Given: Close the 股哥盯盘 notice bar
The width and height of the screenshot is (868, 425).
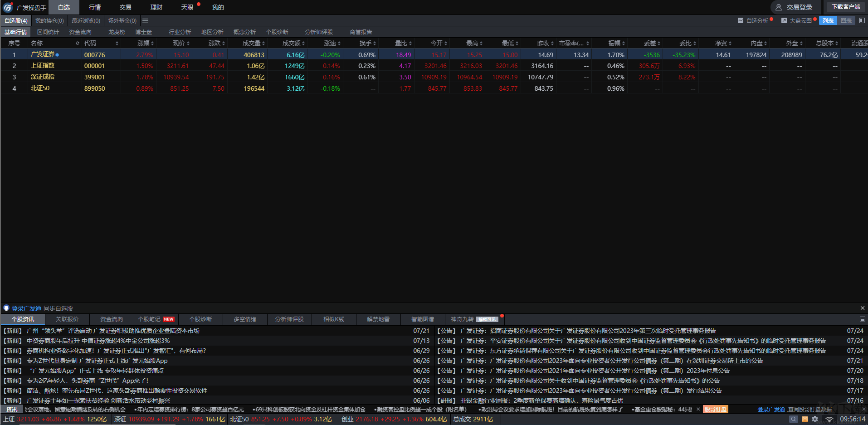Looking at the screenshot, I should (x=864, y=409).
